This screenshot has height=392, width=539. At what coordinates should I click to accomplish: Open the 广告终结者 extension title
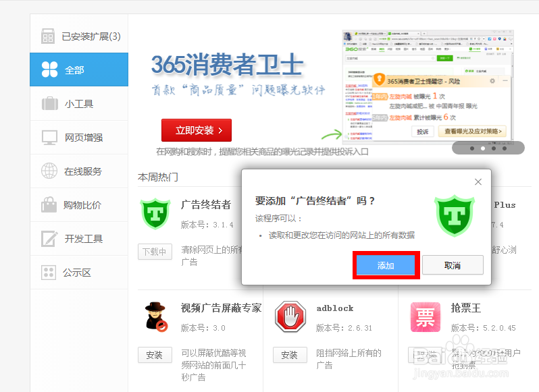tap(206, 204)
